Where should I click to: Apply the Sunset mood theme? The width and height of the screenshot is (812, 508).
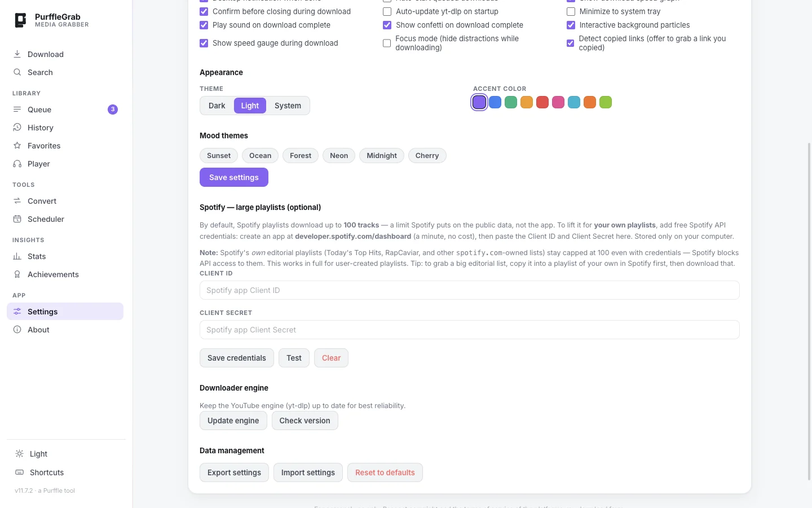(x=219, y=156)
